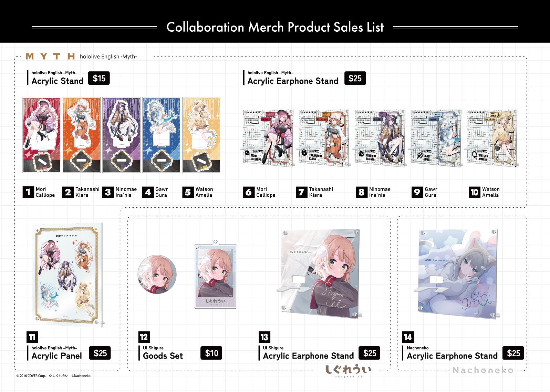The width and height of the screenshot is (550, 392).
Task: Select the Ui Shigure rectangular keychain image
Action: pyautogui.click(x=216, y=275)
